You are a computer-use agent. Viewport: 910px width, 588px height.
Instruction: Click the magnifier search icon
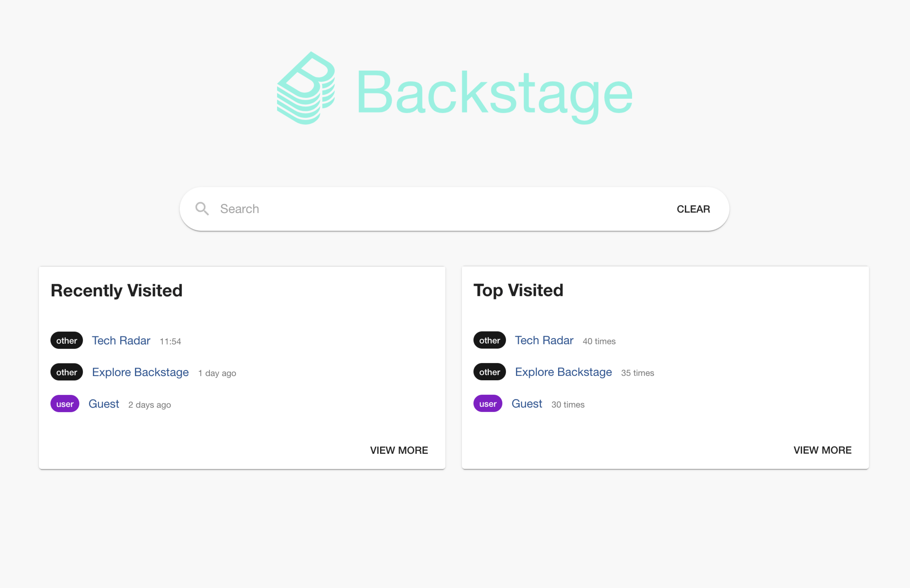coord(202,209)
